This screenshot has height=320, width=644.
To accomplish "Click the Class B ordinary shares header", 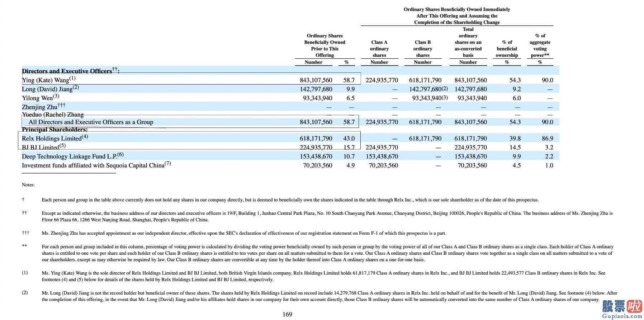I will pyautogui.click(x=422, y=49).
